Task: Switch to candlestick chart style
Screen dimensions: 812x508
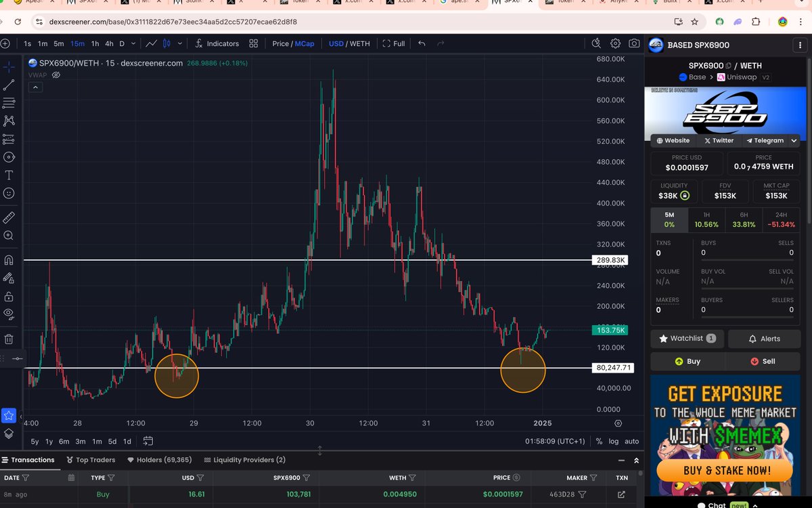Action: [x=166, y=43]
